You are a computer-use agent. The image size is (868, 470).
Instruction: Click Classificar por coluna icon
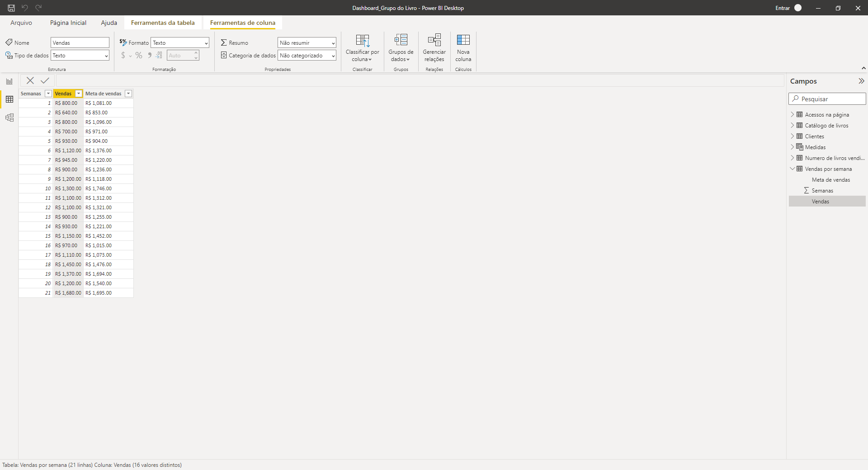(x=363, y=40)
